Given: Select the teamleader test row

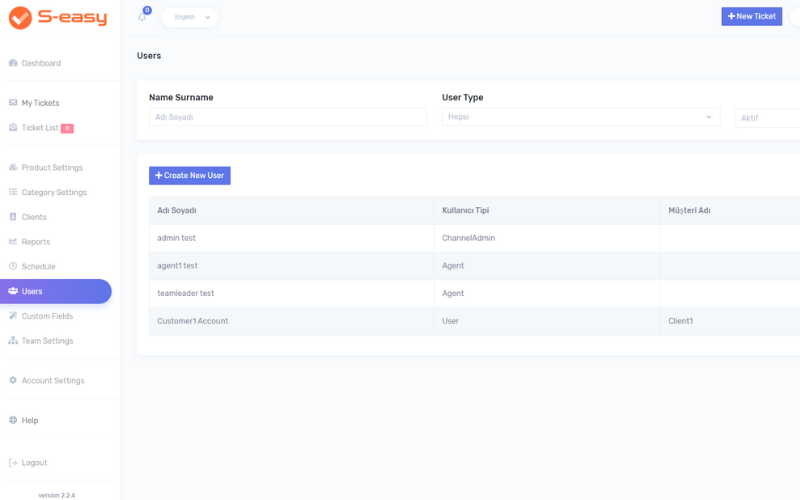Looking at the screenshot, I should [474, 293].
